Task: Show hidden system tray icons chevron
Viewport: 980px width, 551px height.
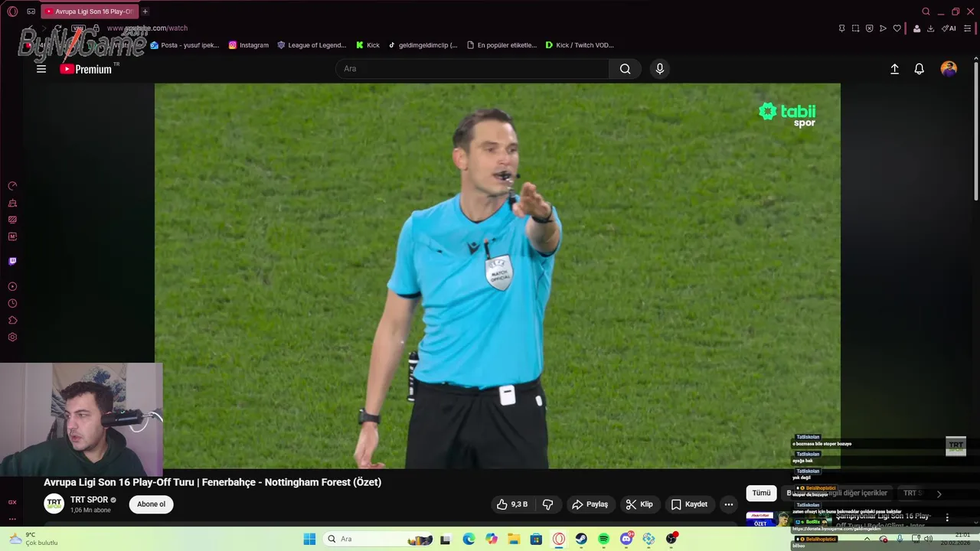Action: (867, 539)
